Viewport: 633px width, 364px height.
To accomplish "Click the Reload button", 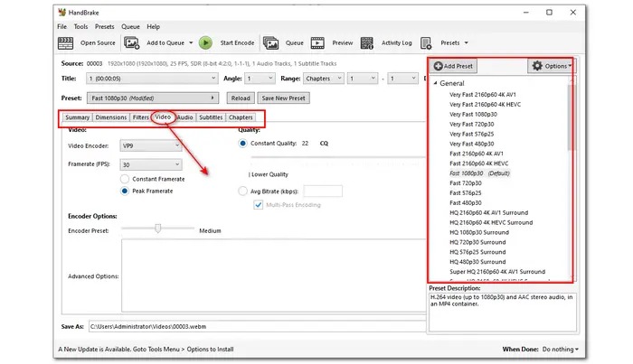I will click(x=241, y=98).
